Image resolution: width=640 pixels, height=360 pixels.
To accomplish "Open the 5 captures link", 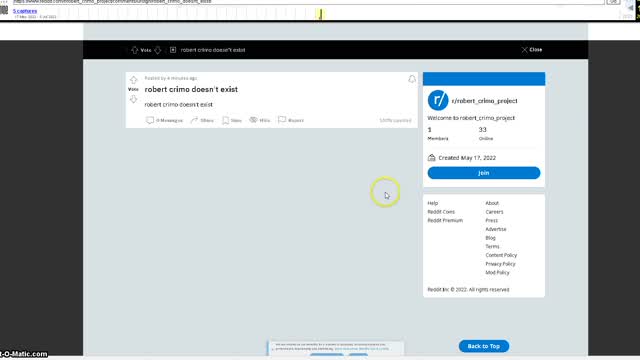I will point(25,11).
